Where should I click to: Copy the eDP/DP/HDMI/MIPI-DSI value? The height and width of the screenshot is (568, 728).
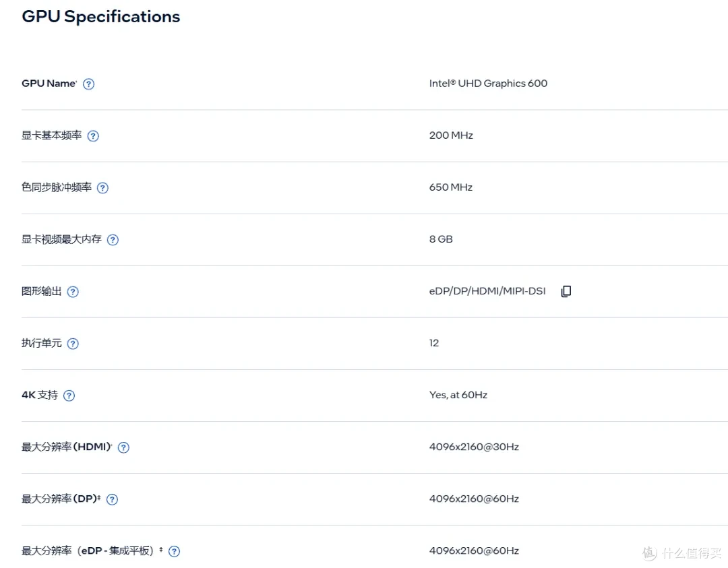pos(566,292)
